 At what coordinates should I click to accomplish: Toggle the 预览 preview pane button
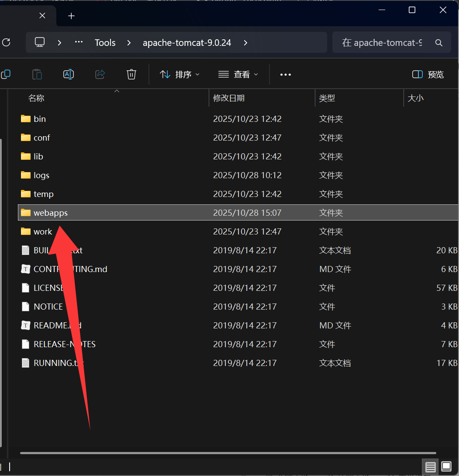[x=428, y=74]
